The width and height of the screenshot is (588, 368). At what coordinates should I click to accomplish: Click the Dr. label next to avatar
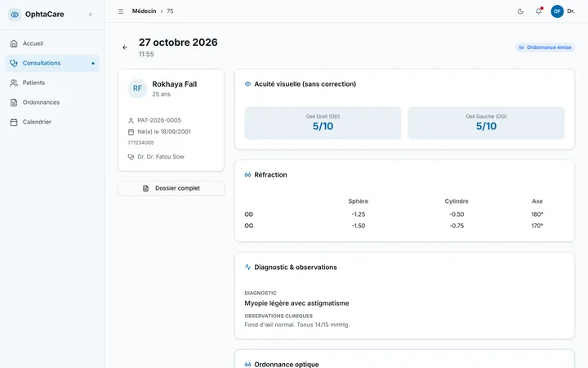571,11
